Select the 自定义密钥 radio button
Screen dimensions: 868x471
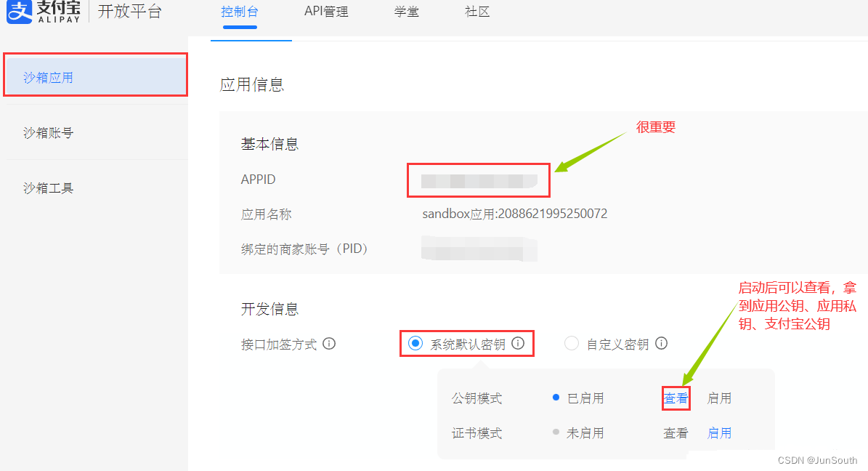click(572, 344)
